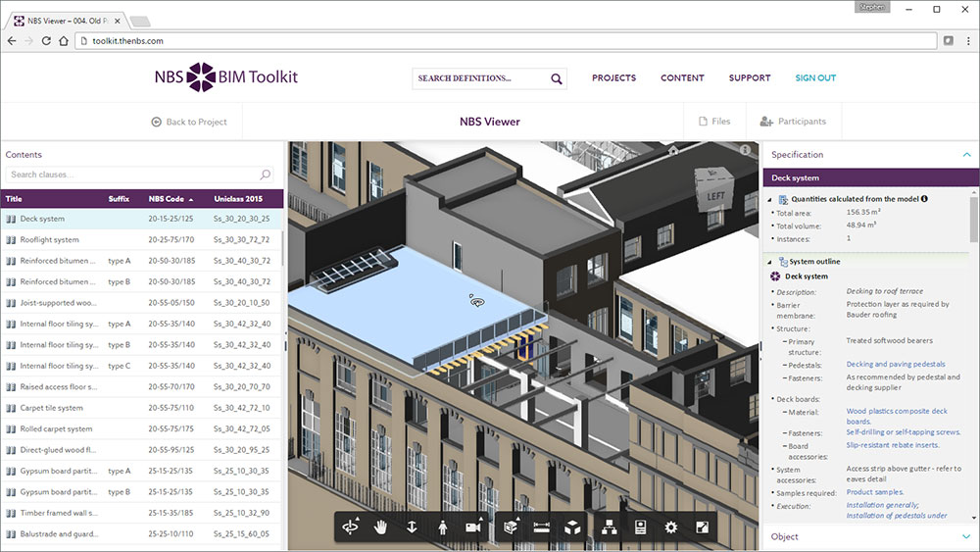Reload the page in browser
This screenshot has width=980, height=552.
click(x=46, y=40)
